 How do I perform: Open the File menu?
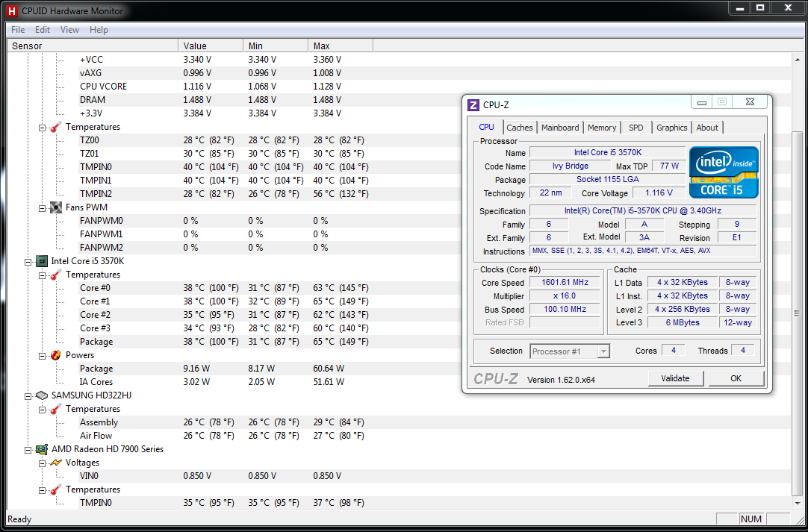[17, 30]
